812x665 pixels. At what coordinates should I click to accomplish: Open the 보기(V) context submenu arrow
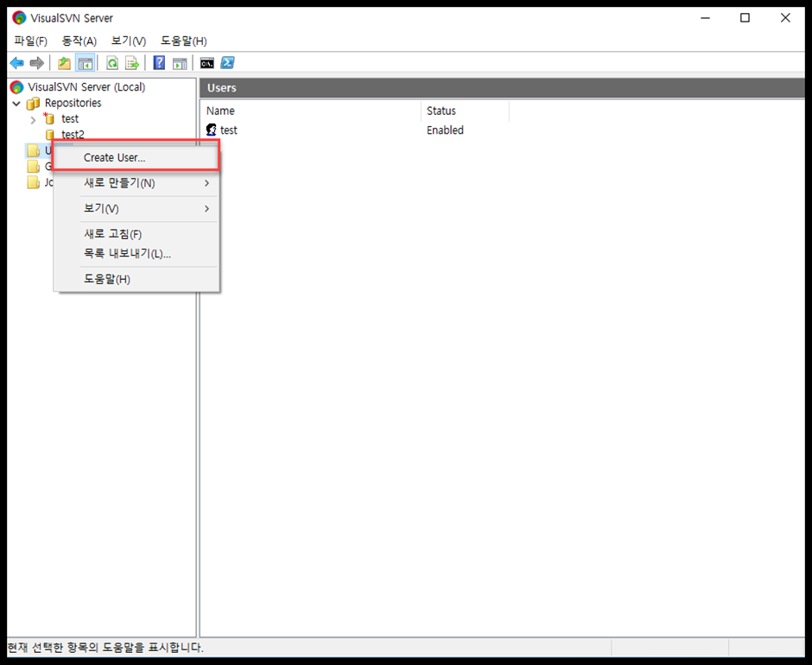coord(206,208)
